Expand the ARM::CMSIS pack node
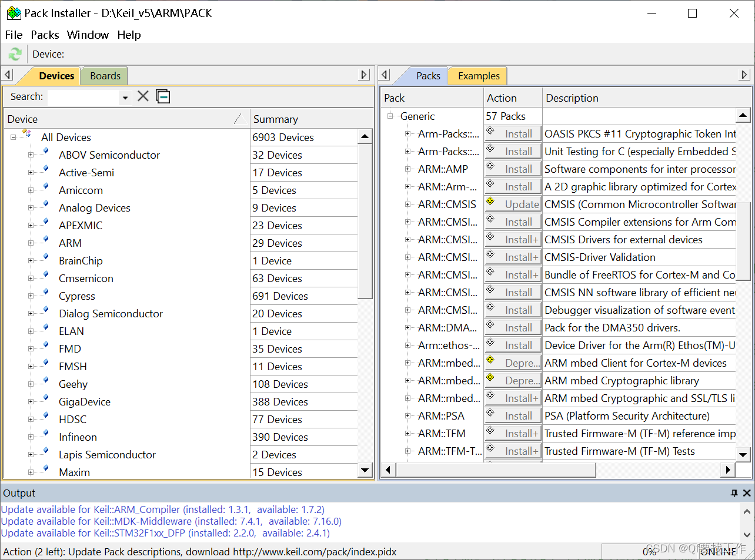 point(407,204)
